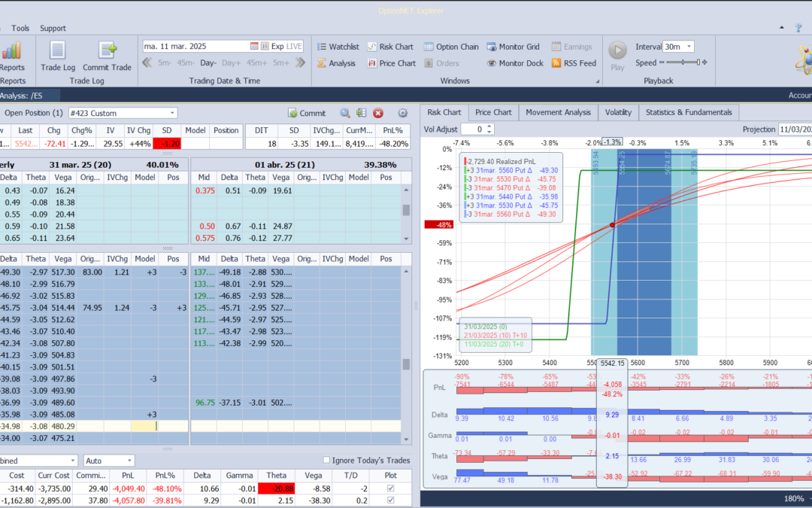The image size is (812, 508).
Task: Click the Projection date field
Action: pos(795,129)
